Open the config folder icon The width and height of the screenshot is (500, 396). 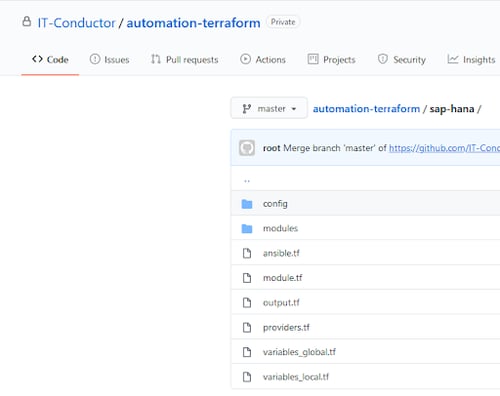coord(247,204)
